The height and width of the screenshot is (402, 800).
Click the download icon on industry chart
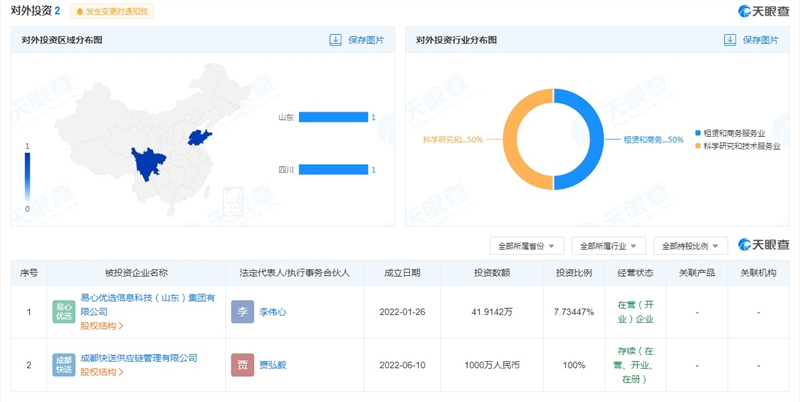730,40
